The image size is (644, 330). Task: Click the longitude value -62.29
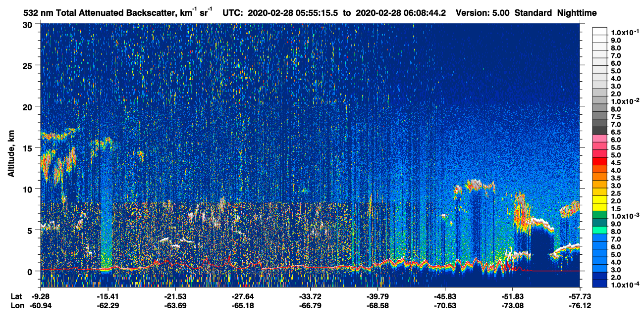[x=107, y=305]
